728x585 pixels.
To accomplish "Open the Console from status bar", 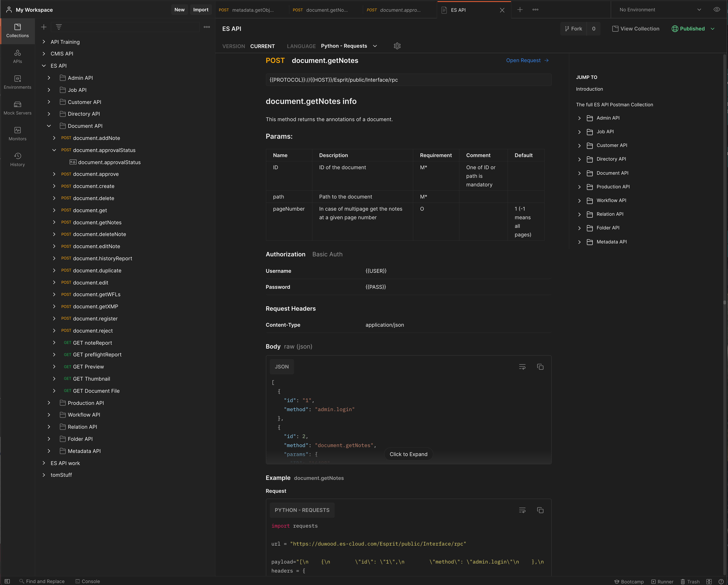I will (x=87, y=581).
